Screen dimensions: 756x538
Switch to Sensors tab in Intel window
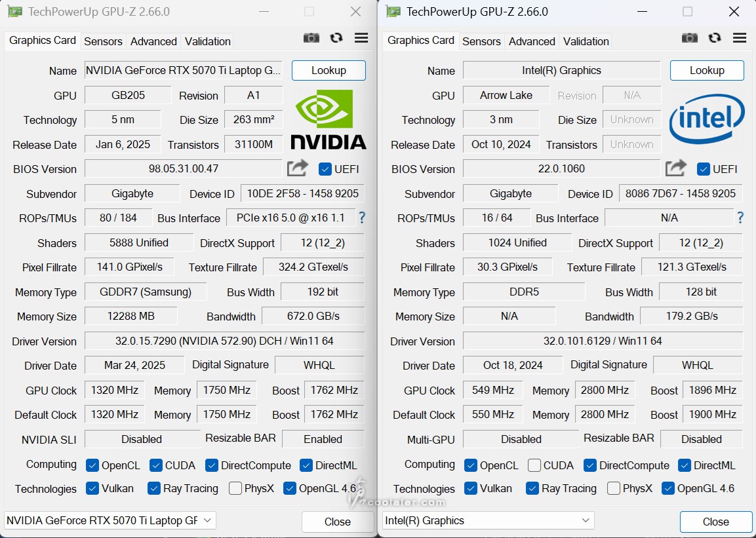coord(482,41)
